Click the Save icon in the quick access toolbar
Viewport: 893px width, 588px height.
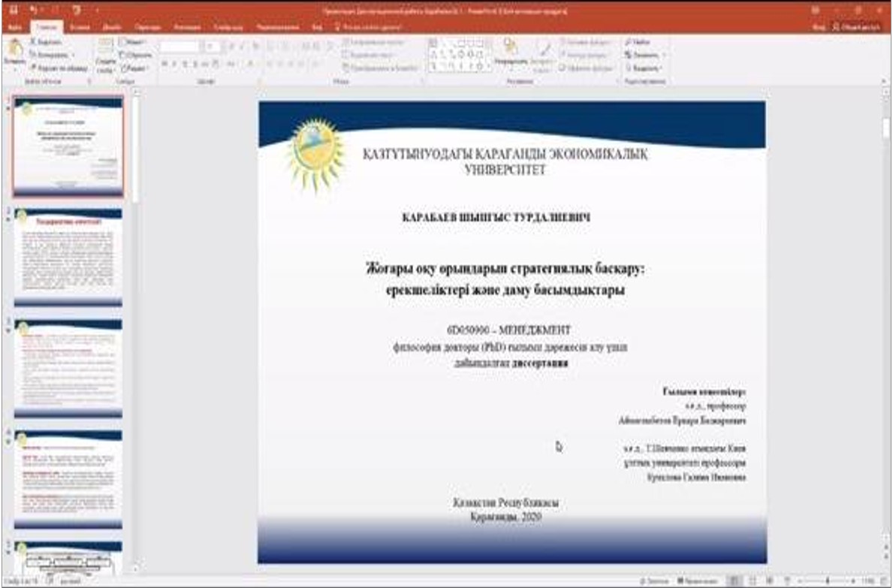13,12
